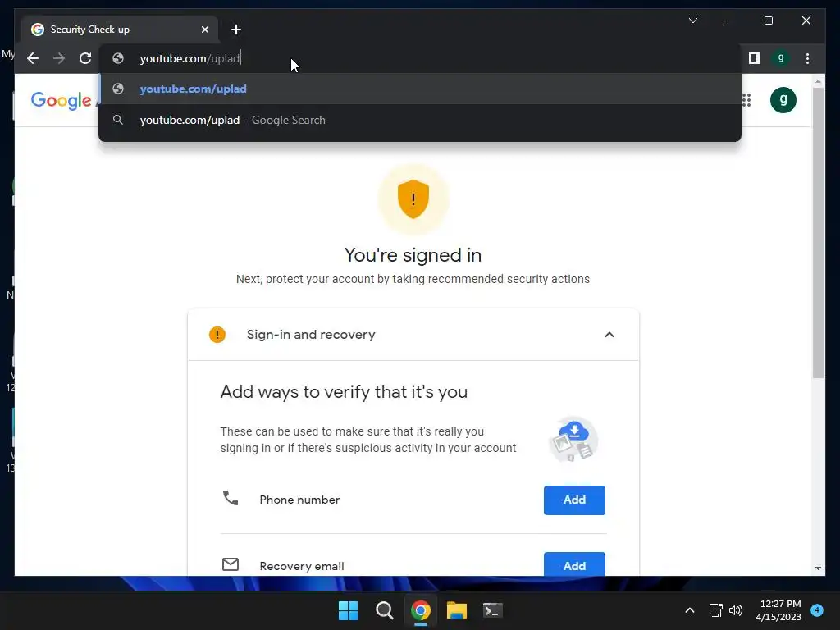
Task: Select the Security Check-up tab
Action: pyautogui.click(x=120, y=30)
